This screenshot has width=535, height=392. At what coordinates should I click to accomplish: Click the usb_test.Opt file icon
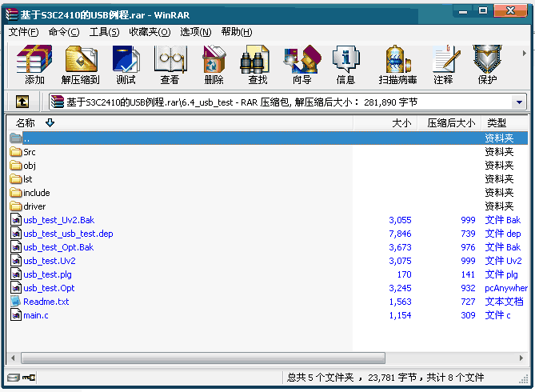point(16,288)
